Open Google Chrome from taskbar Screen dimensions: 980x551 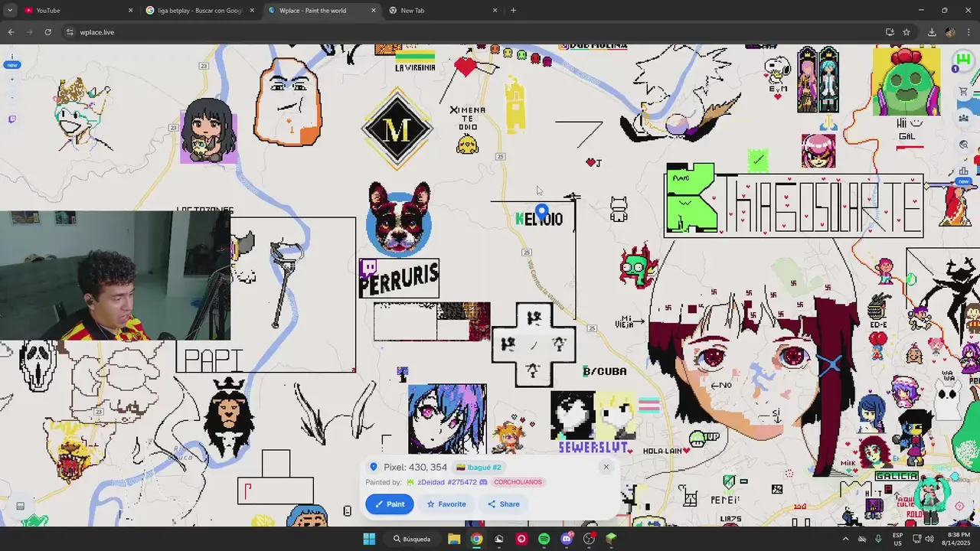(x=476, y=539)
